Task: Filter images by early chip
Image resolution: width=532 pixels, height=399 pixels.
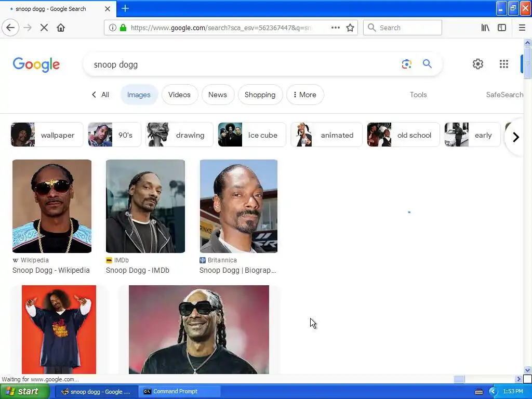Action: pyautogui.click(x=472, y=135)
